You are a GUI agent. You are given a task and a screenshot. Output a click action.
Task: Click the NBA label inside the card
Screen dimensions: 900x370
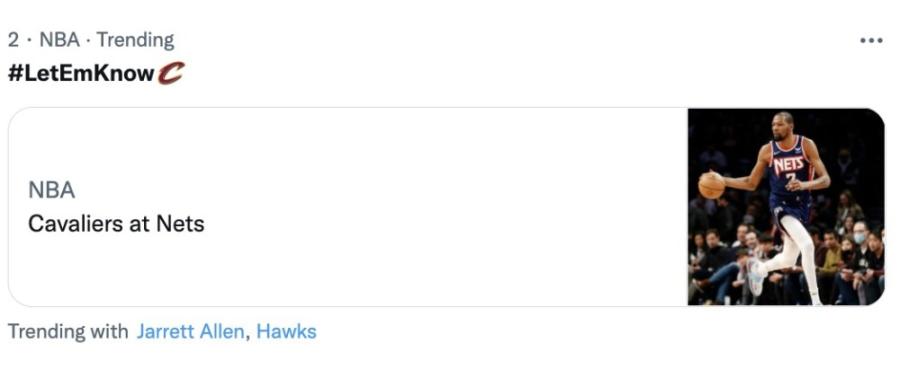click(x=51, y=190)
